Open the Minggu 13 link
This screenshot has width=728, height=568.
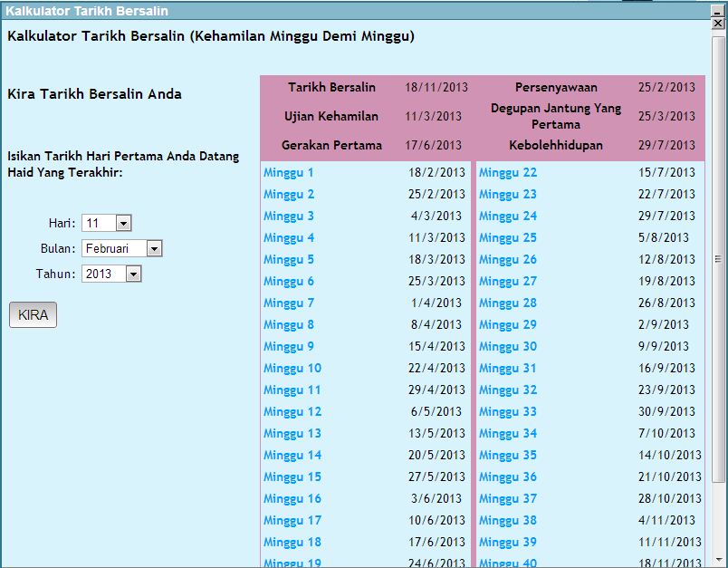tap(292, 433)
